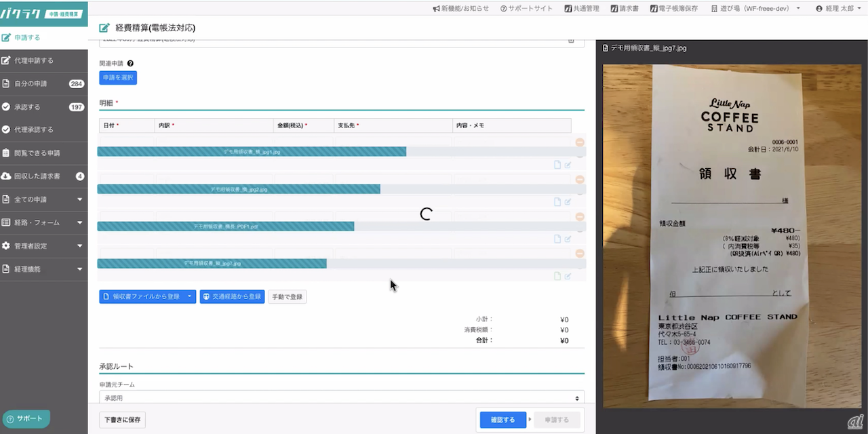Click the デモ用領収書_横_jpg1.jpg upload progress bar
This screenshot has height=434, width=868.
coord(252,152)
